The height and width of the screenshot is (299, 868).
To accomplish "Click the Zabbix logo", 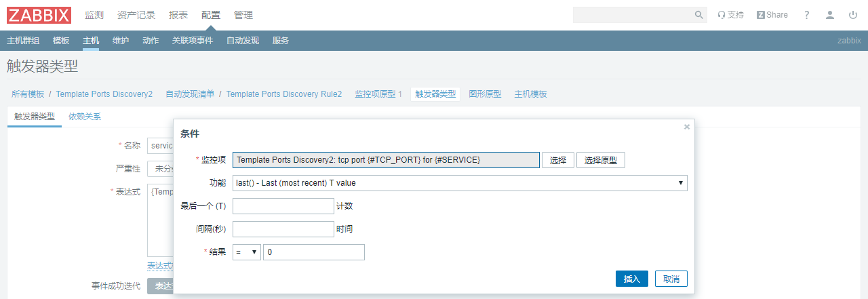I will click(39, 15).
